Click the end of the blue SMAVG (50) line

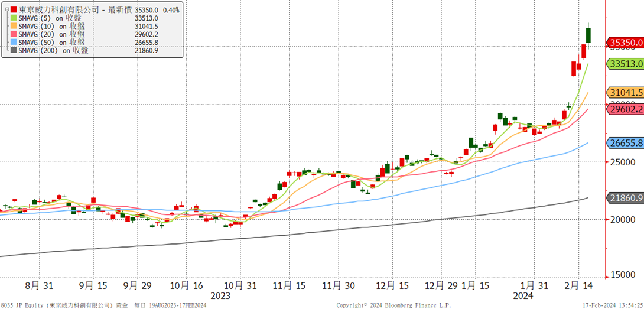[x=587, y=143]
